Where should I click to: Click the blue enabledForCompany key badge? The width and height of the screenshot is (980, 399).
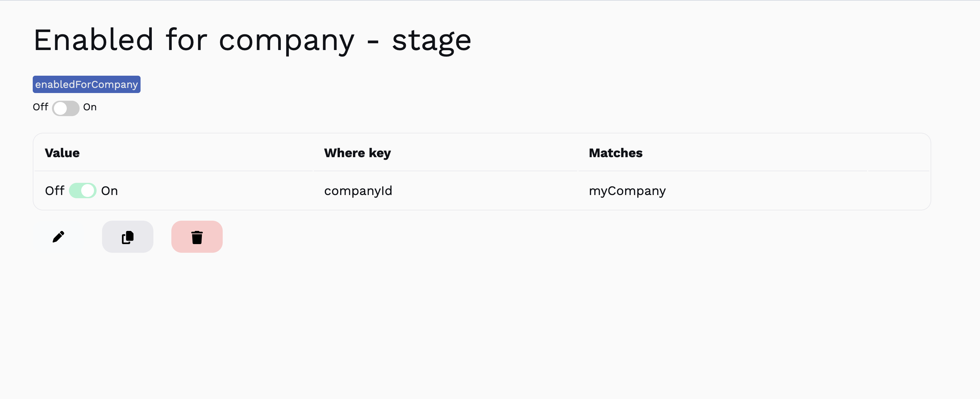(x=86, y=84)
